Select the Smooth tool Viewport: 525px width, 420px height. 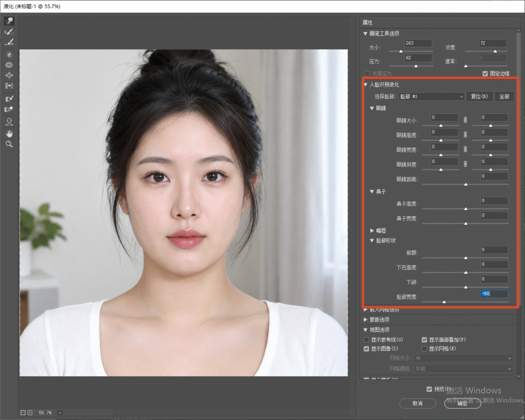[9, 42]
